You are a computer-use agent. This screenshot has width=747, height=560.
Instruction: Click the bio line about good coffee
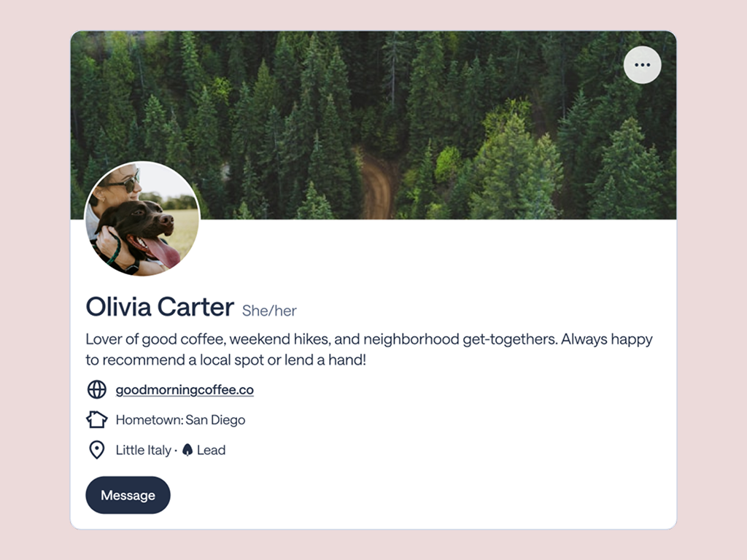(369, 339)
